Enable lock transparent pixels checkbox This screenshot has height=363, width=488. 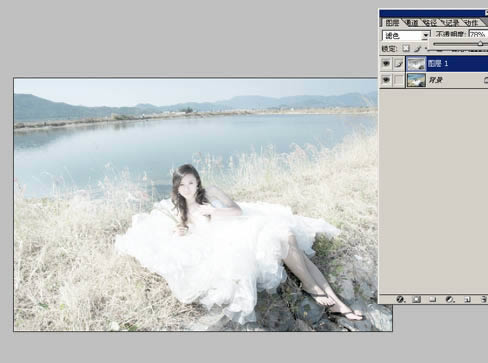406,49
